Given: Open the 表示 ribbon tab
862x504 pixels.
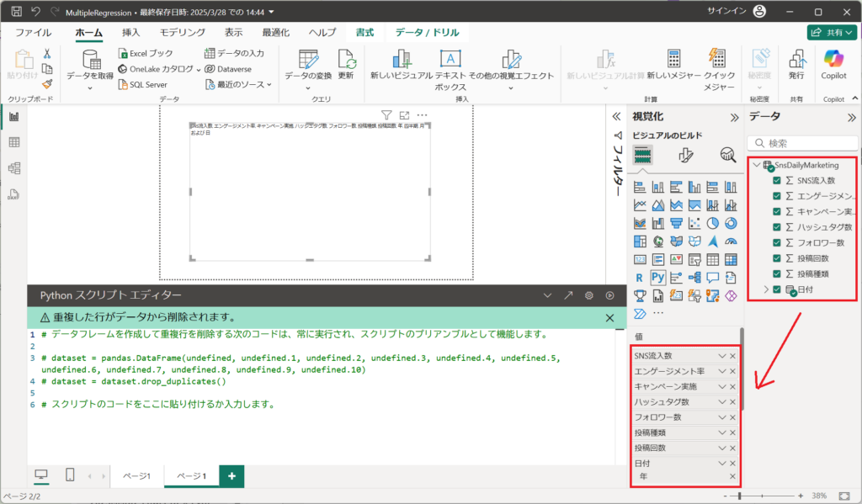Looking at the screenshot, I should point(234,33).
